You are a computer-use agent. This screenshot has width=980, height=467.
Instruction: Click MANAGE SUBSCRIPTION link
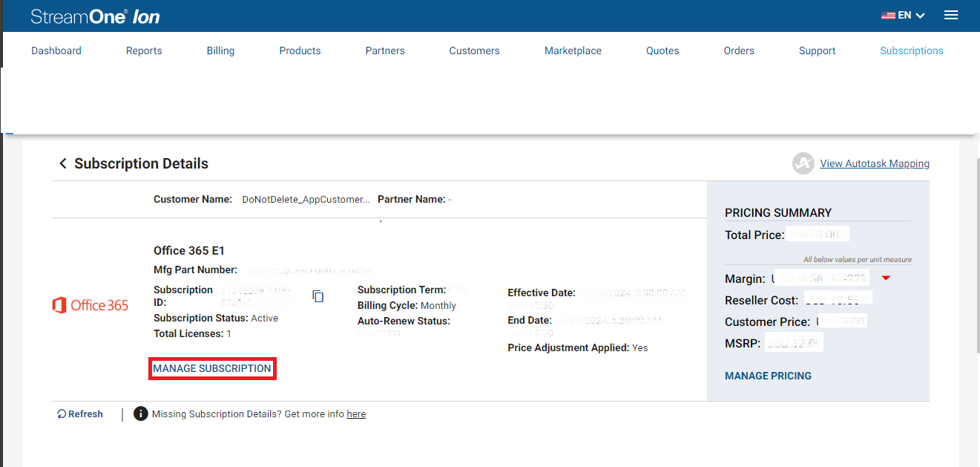pos(212,368)
